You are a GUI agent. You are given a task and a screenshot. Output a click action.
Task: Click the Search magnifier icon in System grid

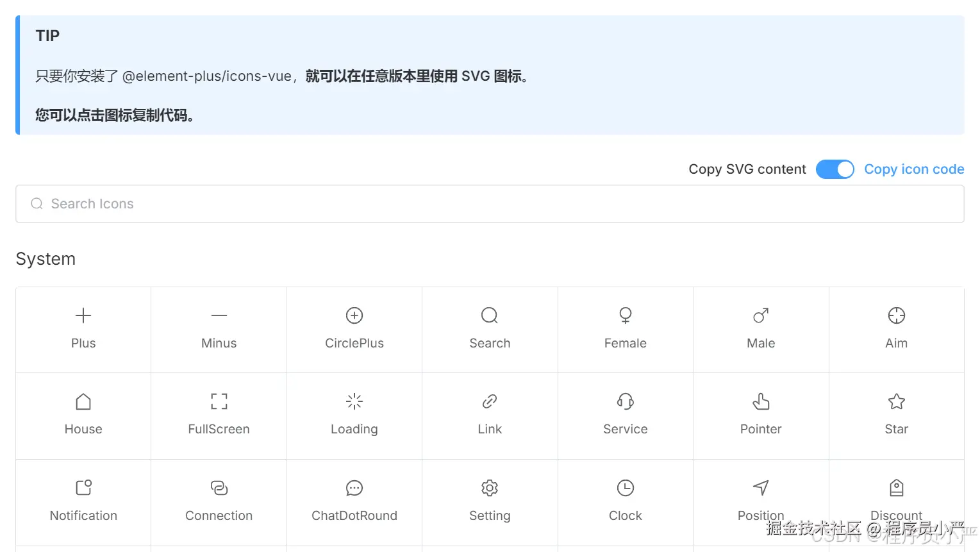[490, 315]
